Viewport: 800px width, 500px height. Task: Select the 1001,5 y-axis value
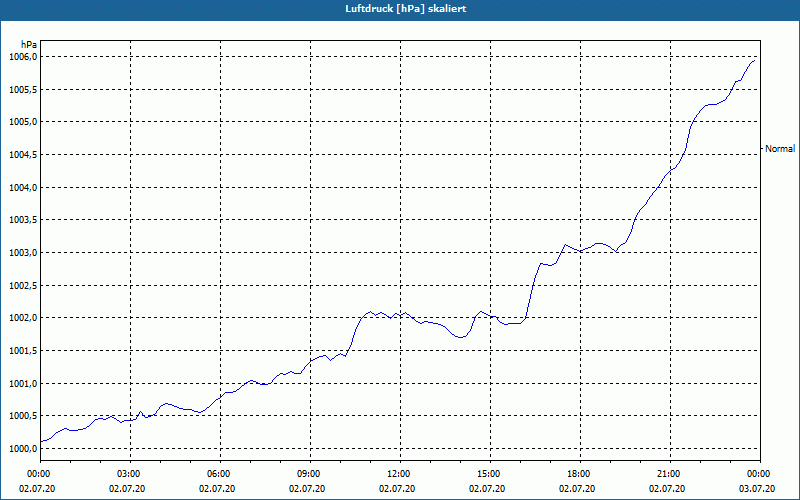click(x=23, y=351)
